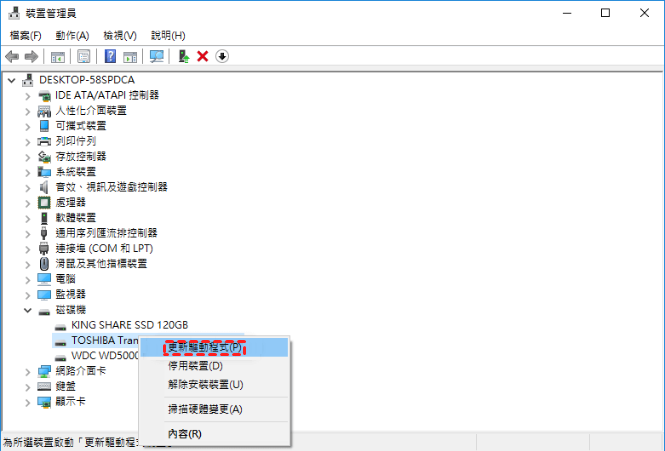The width and height of the screenshot is (665, 451).
Task: Choose 更新驅動程式(P) from context menu
Action: tap(204, 347)
